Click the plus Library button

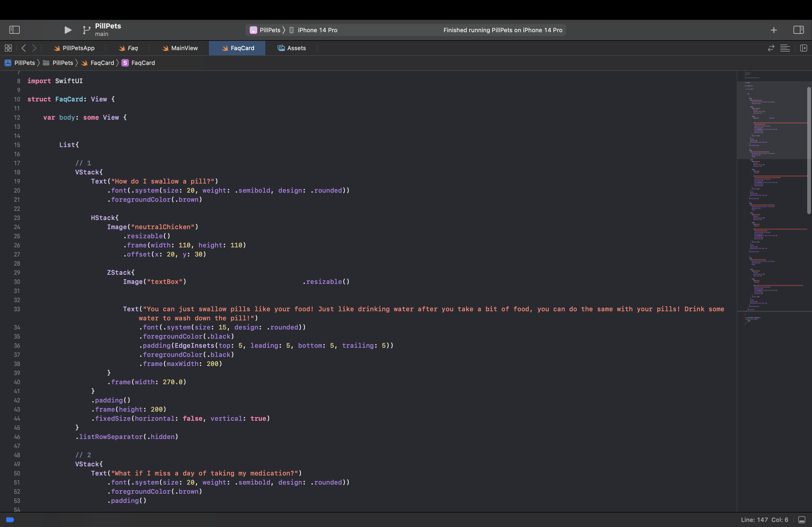pos(773,30)
